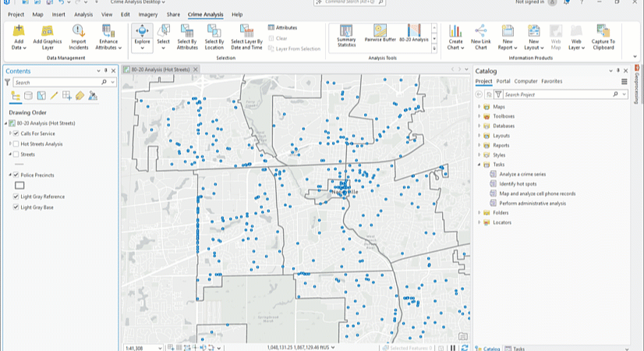Uncheck Calls For Service layer

(16, 133)
